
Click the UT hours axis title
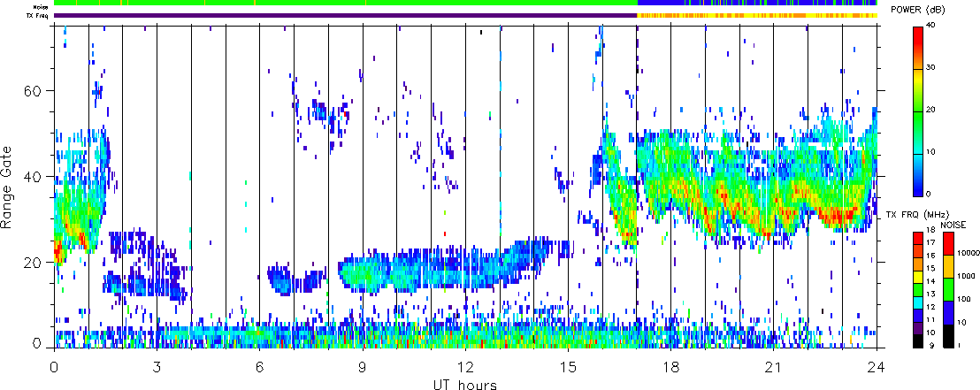click(x=465, y=384)
